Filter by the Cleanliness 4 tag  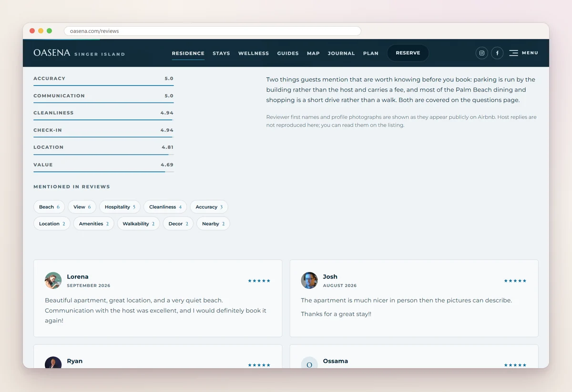(x=165, y=207)
